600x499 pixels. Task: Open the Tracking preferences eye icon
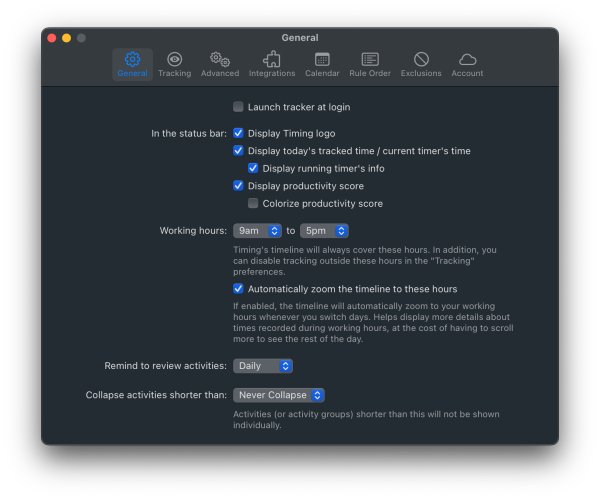click(x=174, y=60)
